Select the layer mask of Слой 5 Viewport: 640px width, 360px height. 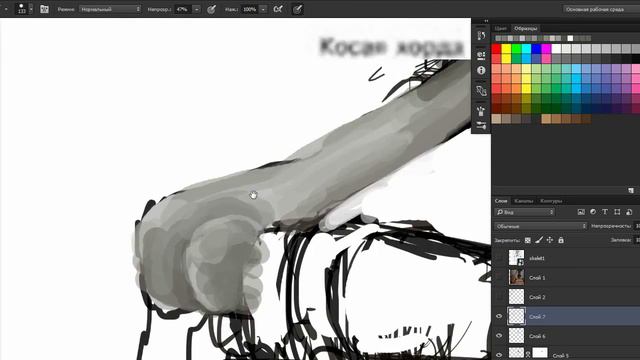(540, 353)
